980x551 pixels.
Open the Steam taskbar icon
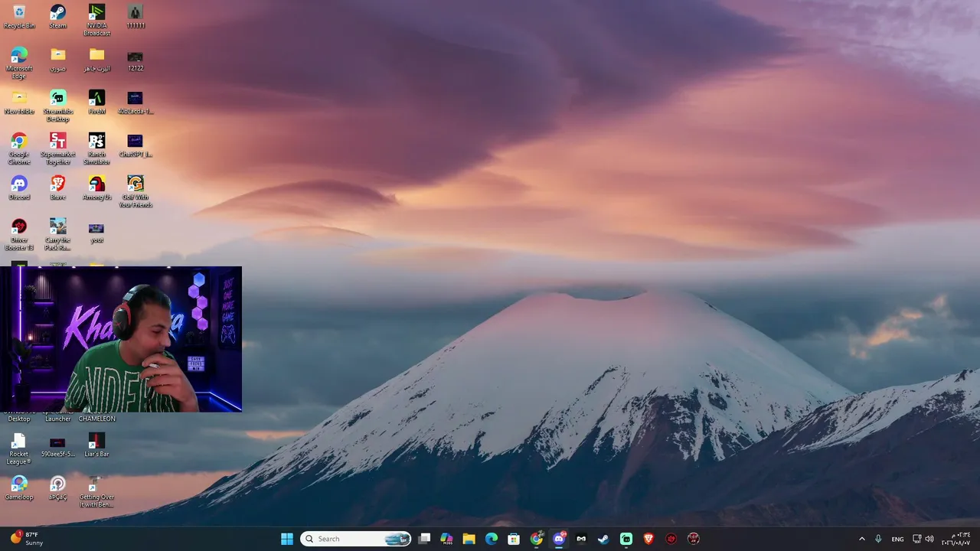click(603, 539)
